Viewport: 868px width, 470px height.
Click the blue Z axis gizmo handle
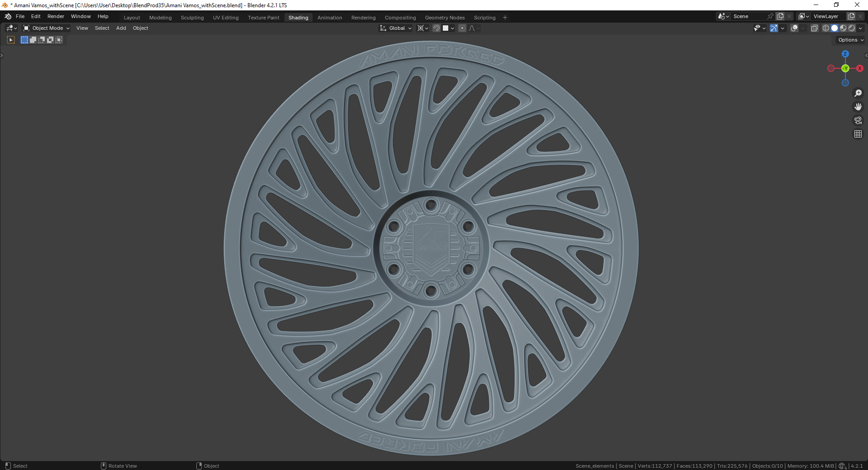pos(845,54)
